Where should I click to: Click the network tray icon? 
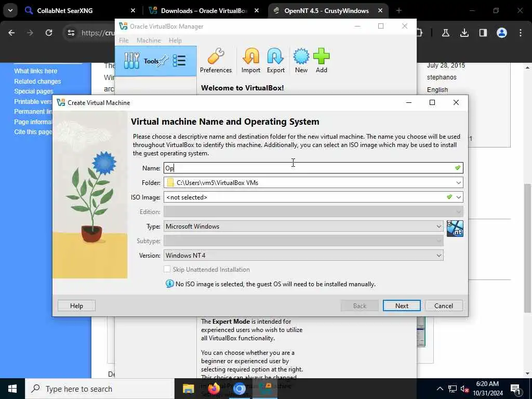pyautogui.click(x=453, y=389)
